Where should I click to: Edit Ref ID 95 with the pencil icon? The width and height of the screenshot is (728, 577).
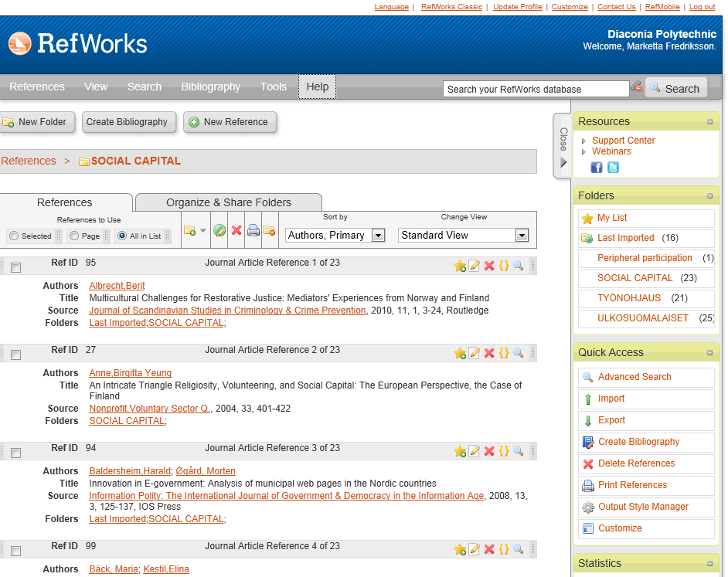(474, 266)
